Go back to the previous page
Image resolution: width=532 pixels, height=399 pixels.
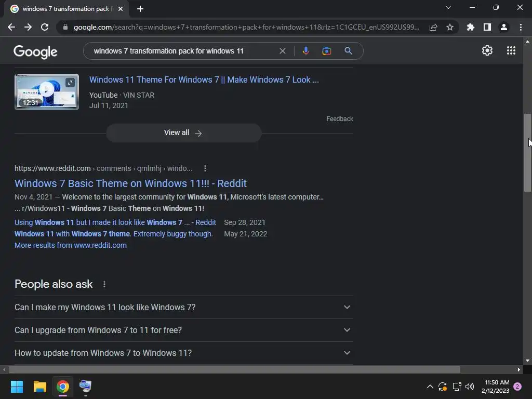point(11,27)
